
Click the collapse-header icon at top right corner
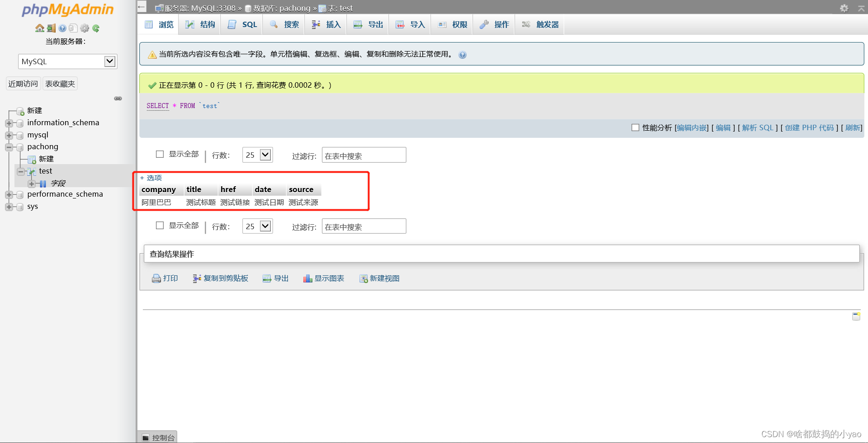(x=861, y=8)
